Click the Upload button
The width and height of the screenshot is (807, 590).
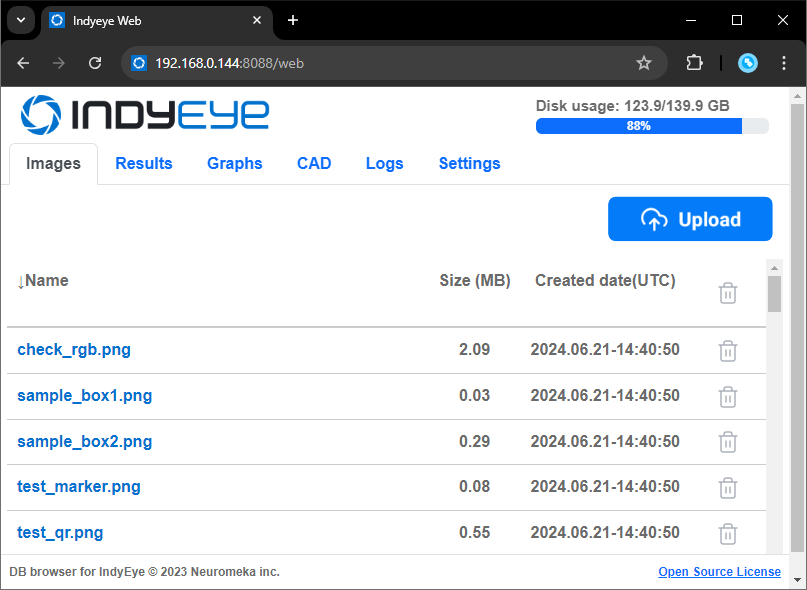(x=690, y=219)
